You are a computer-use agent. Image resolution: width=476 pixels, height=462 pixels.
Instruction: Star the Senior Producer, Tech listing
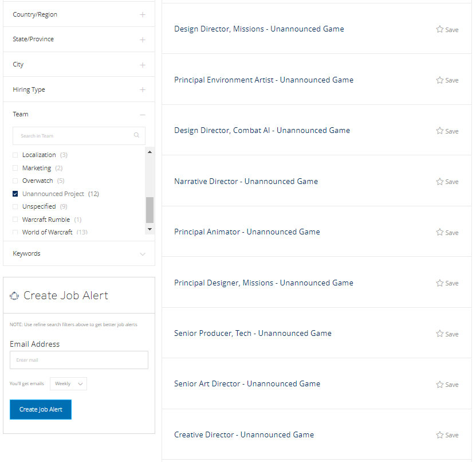coord(440,334)
